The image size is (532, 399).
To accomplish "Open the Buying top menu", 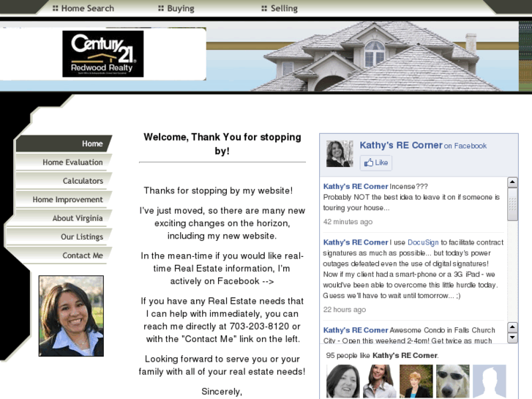I will [176, 8].
